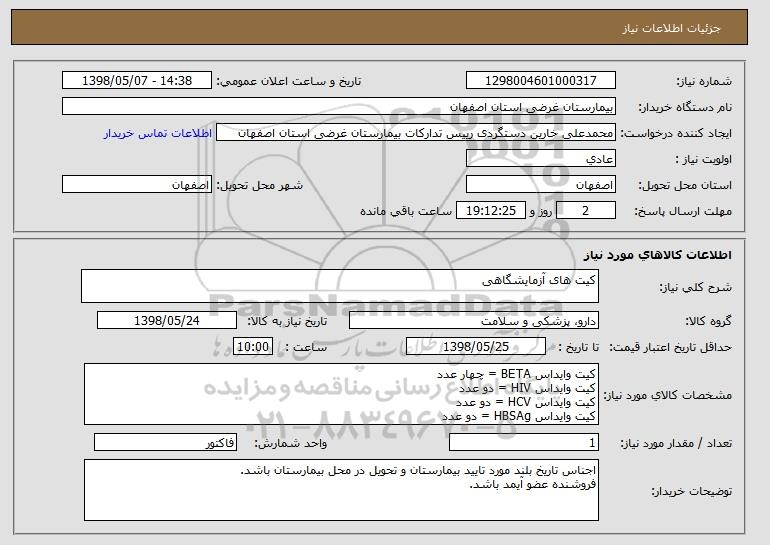Click the remaining time field 19:12:25
770x545 pixels.
pos(491,211)
